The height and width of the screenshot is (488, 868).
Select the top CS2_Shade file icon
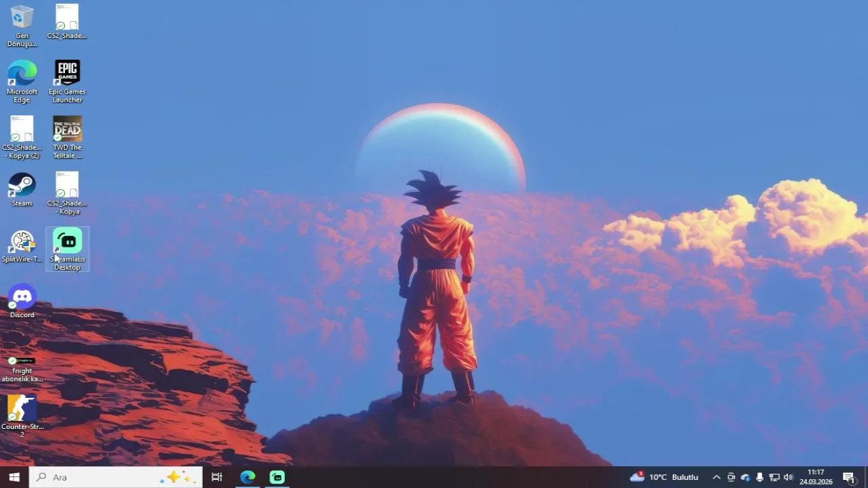point(67,22)
